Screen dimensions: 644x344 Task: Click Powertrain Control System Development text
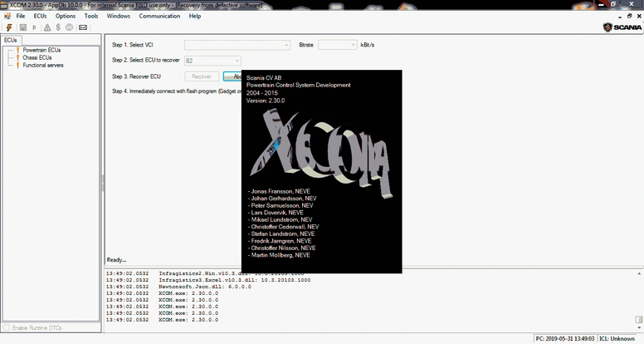pyautogui.click(x=299, y=85)
